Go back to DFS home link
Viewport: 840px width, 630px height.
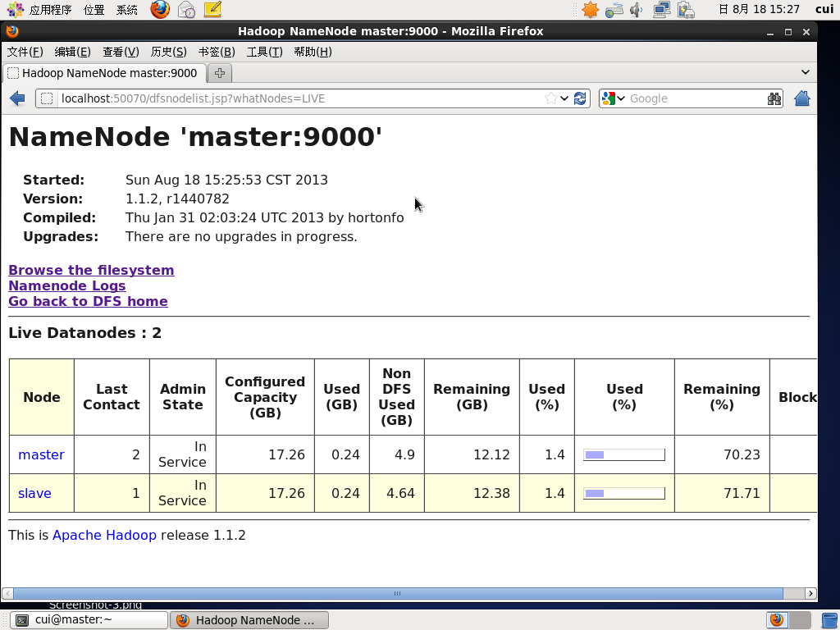(88, 301)
